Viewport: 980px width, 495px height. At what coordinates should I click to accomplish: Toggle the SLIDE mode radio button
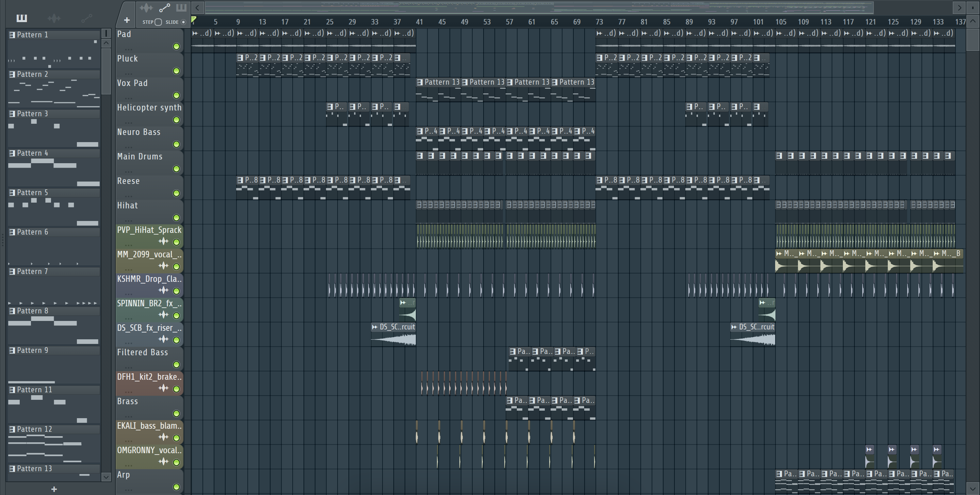click(x=183, y=22)
